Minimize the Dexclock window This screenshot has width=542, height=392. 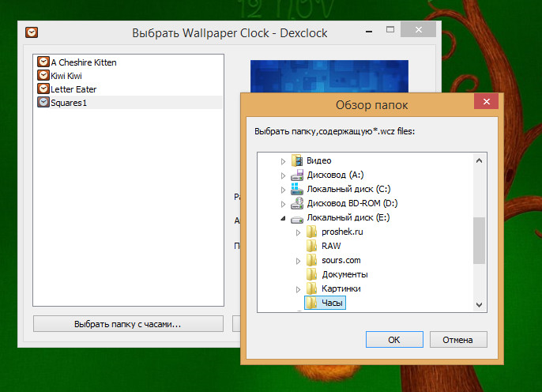coord(369,32)
